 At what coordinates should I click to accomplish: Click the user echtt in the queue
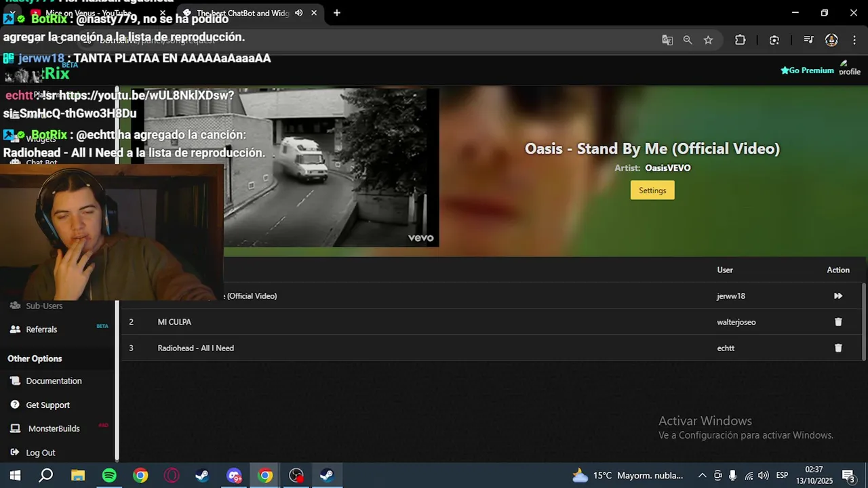pos(726,348)
